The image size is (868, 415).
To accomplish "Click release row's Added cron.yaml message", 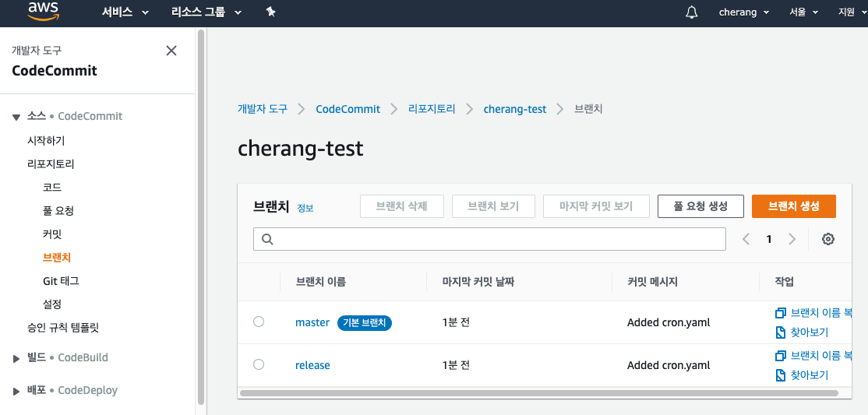I will click(669, 365).
